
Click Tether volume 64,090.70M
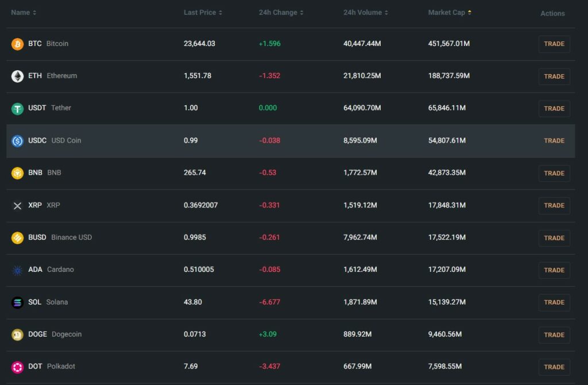point(362,108)
